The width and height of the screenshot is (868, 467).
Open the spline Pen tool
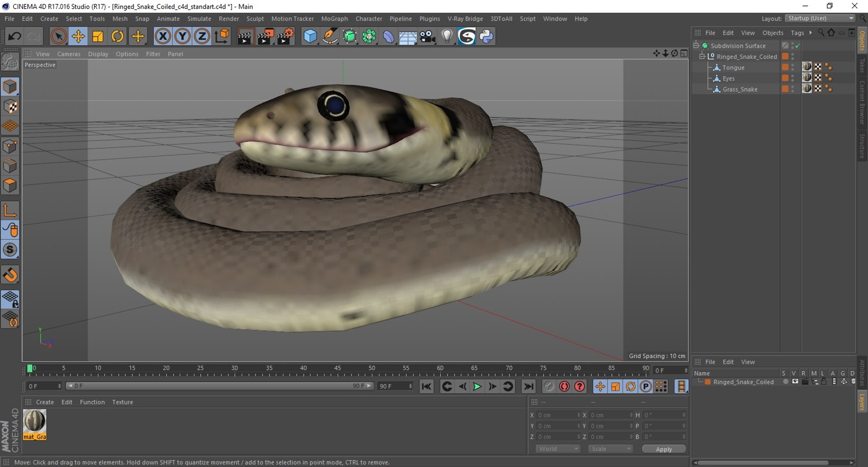[330, 36]
